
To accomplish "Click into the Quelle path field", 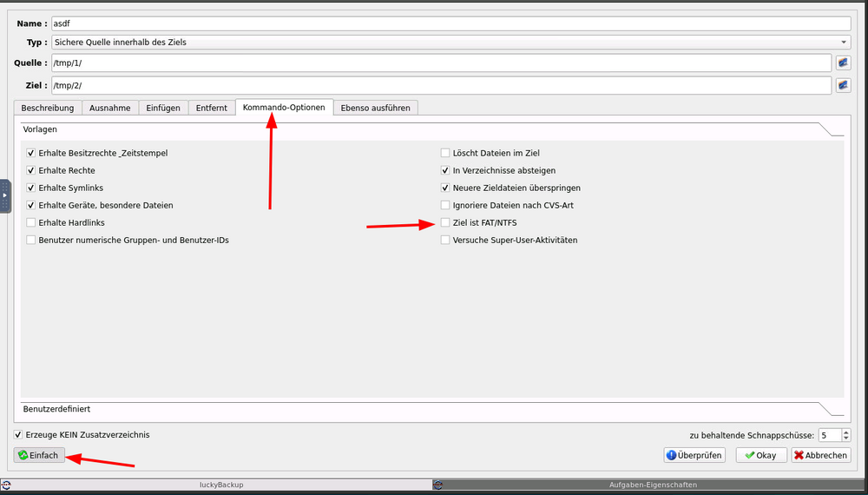I will [441, 63].
